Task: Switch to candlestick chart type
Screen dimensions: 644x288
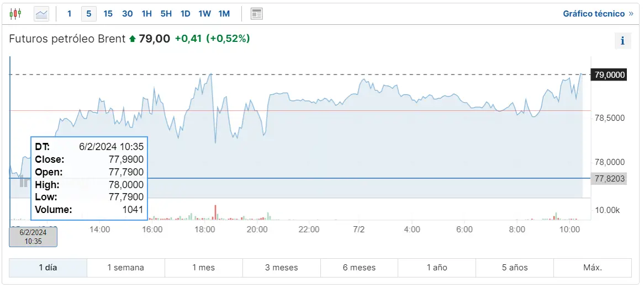Action: point(15,13)
